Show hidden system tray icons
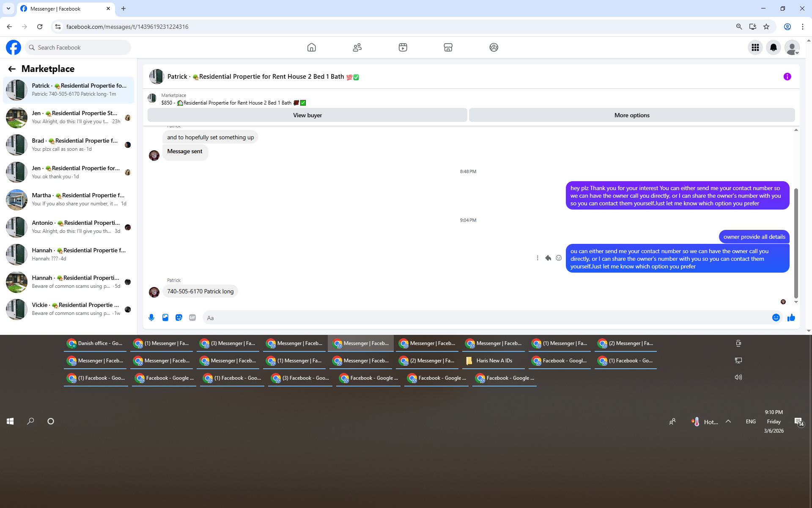Viewport: 812px width, 508px height. click(728, 422)
